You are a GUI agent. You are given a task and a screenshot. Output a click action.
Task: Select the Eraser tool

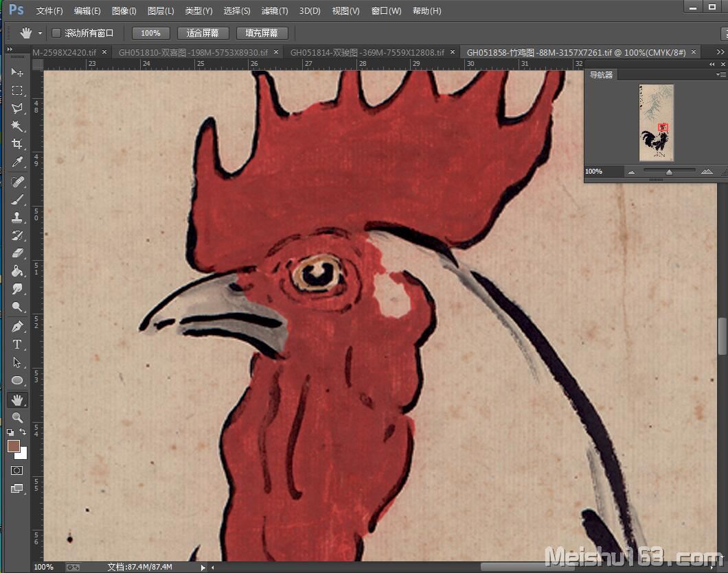(x=17, y=253)
